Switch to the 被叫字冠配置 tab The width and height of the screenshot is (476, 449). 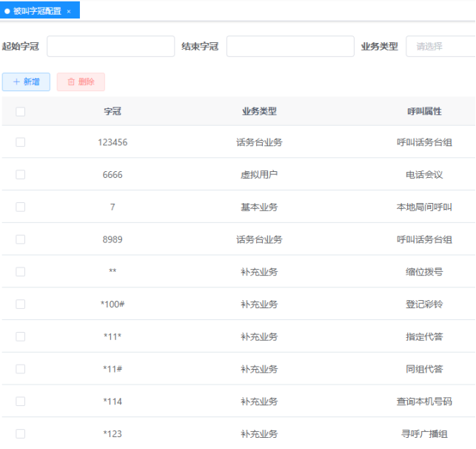36,11
